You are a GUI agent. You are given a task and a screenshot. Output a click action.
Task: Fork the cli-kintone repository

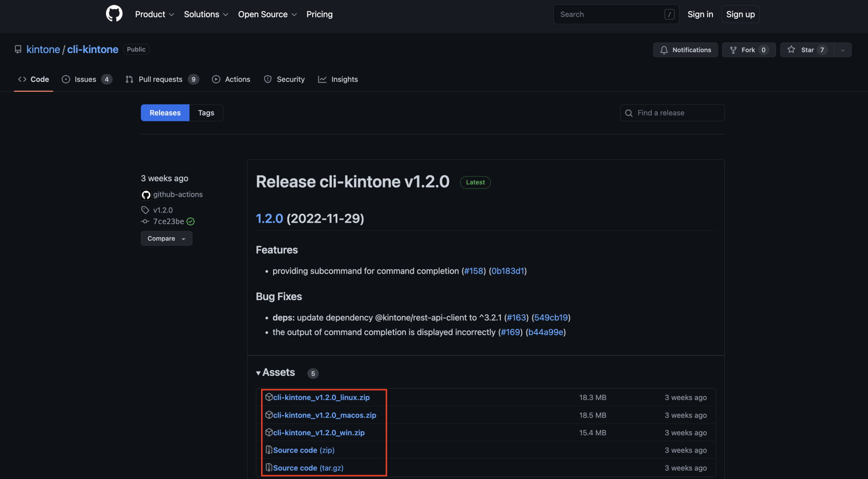(x=748, y=50)
